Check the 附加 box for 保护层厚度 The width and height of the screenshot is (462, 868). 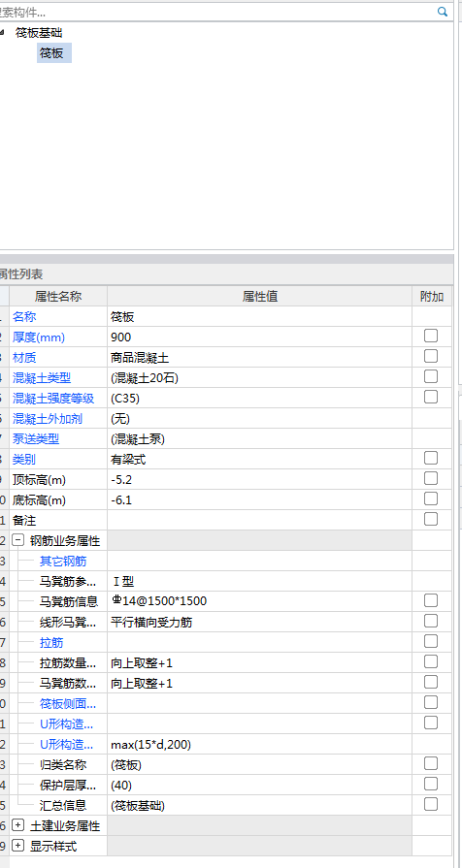point(431,784)
